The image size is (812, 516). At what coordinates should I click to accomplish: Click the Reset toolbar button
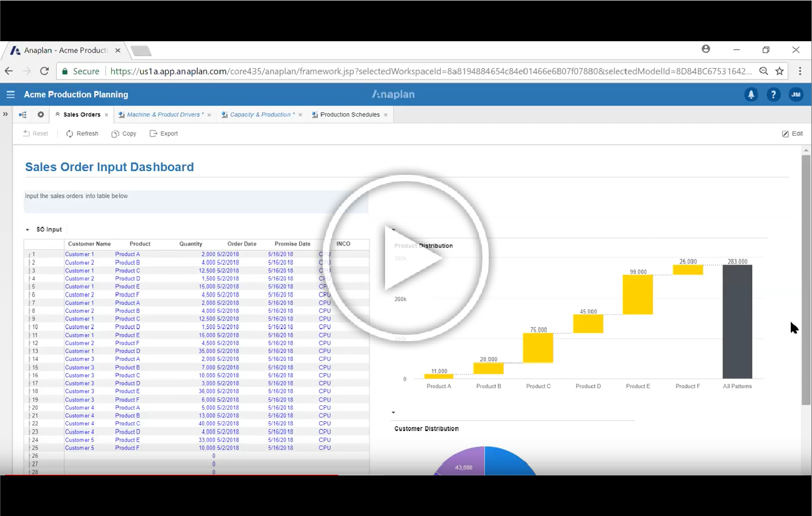(36, 134)
